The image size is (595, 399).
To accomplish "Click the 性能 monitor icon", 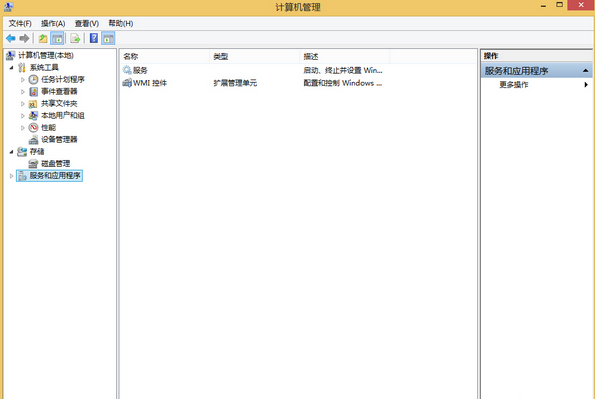I will click(33, 128).
